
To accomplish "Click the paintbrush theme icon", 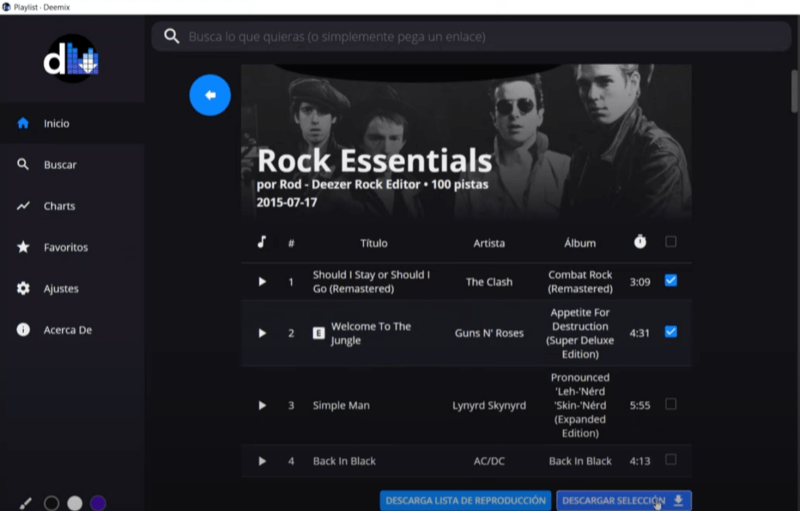I will pyautogui.click(x=25, y=503).
